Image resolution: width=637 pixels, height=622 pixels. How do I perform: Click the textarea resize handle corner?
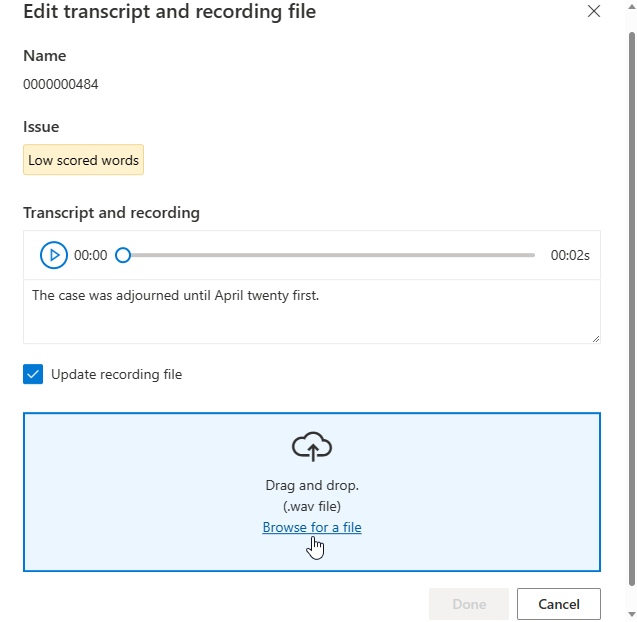[x=596, y=339]
